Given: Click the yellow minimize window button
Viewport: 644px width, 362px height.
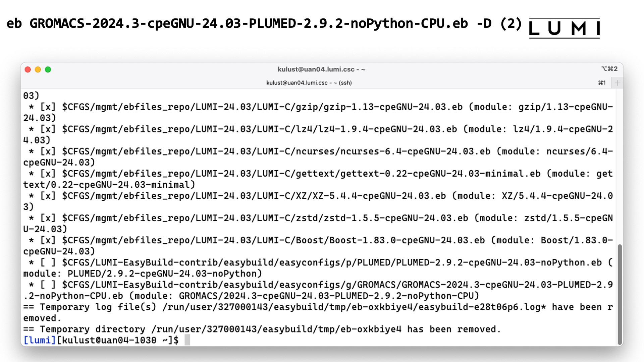Looking at the screenshot, I should point(37,69).
